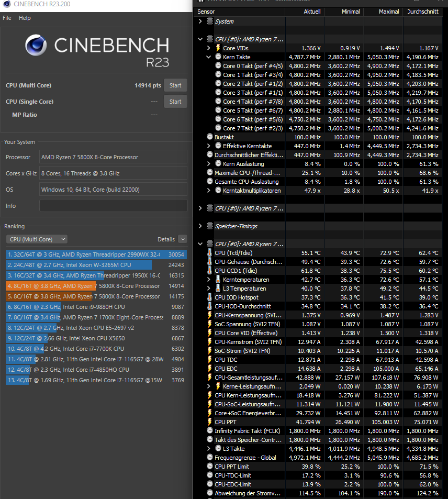Screen dimensions: 448x499
Task: Open the Help menu in Cinebench
Action: click(x=25, y=18)
